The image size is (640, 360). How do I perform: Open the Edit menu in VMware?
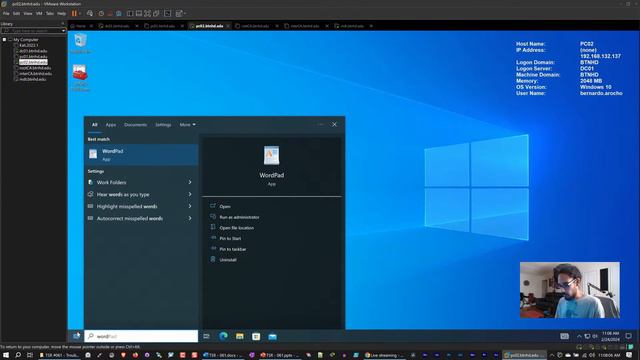click(x=16, y=13)
